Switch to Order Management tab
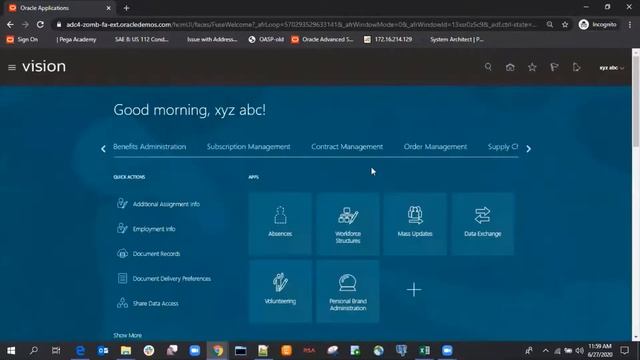Screen dimensions: 640x360 point(435,147)
